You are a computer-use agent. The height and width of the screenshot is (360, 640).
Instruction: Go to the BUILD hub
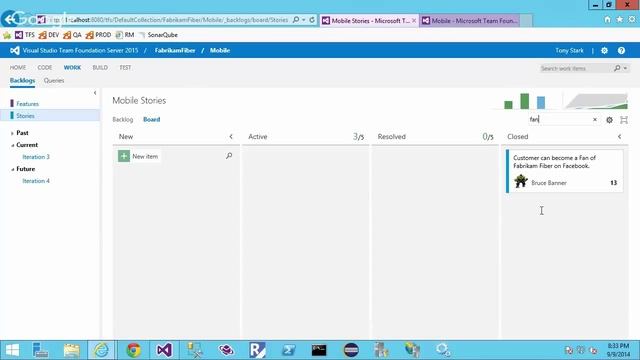(100, 67)
